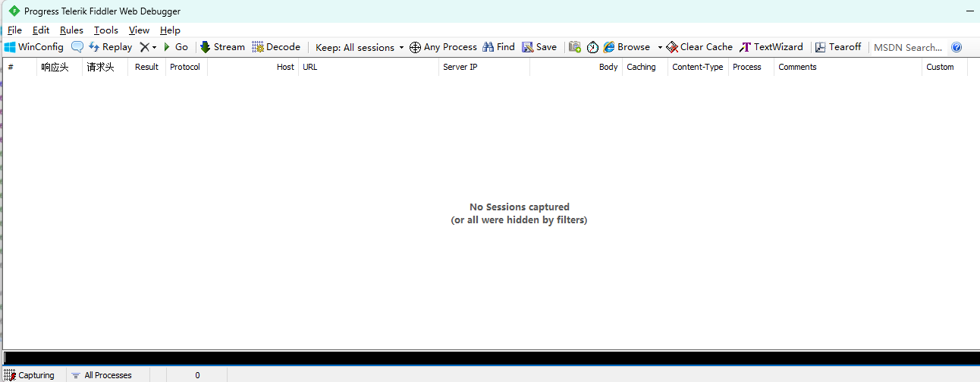Screen dimensions: 980x382
Task: Click the Go resume button
Action: point(176,47)
